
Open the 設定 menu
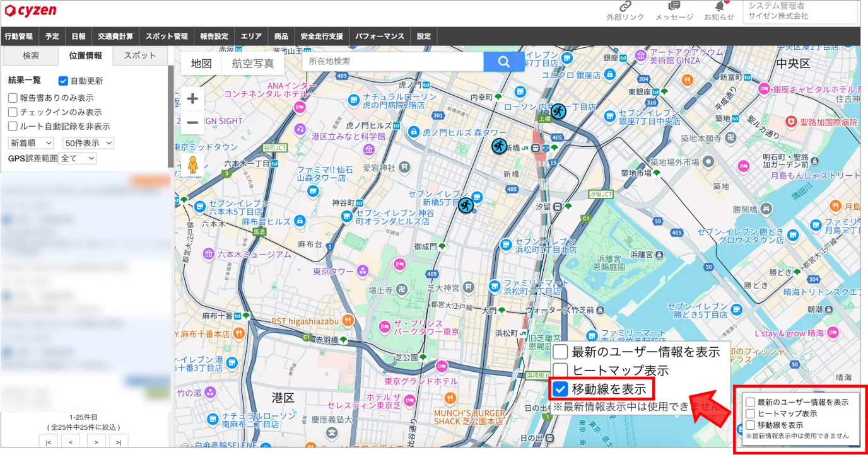click(x=424, y=36)
